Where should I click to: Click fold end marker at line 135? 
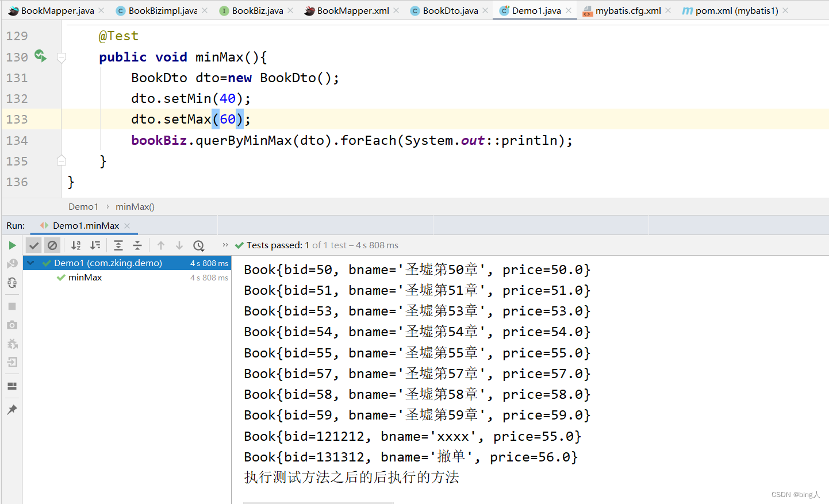coord(62,161)
